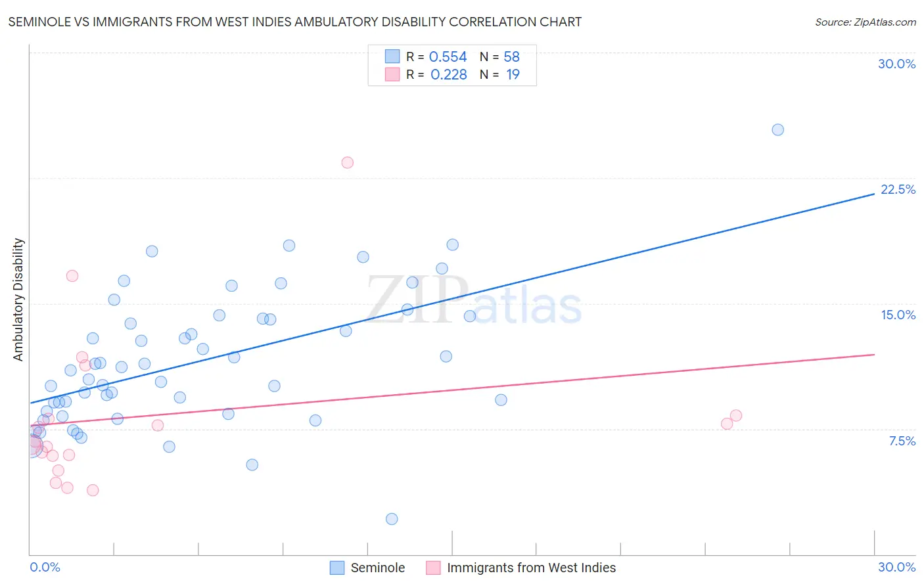Click the right end of the blue trend line
The image size is (924, 586).
pos(874,194)
